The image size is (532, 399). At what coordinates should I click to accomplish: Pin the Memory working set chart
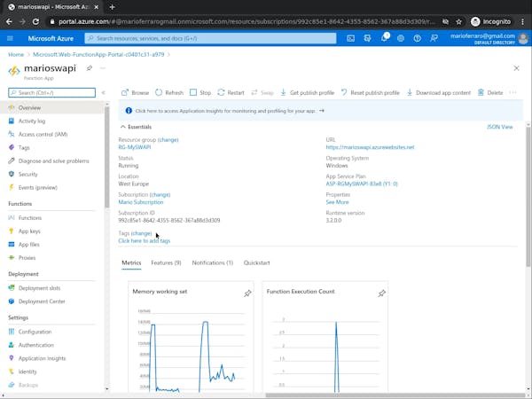tap(247, 293)
